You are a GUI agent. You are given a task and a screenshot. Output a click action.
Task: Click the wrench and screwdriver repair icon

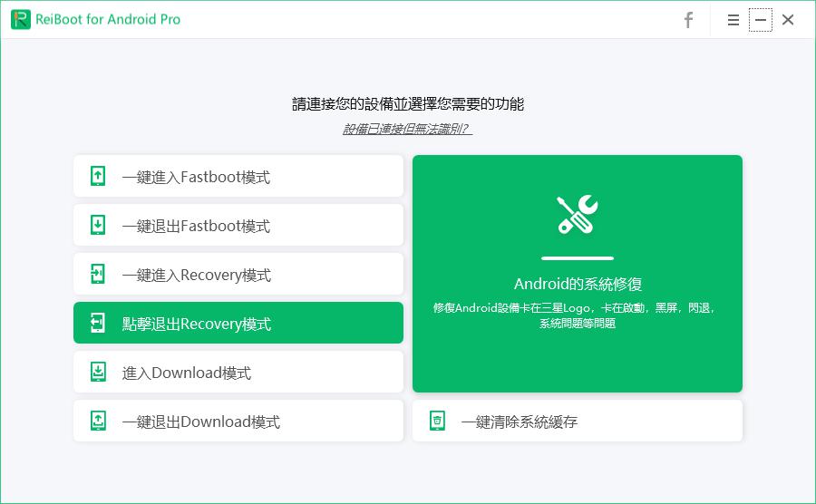(x=577, y=215)
